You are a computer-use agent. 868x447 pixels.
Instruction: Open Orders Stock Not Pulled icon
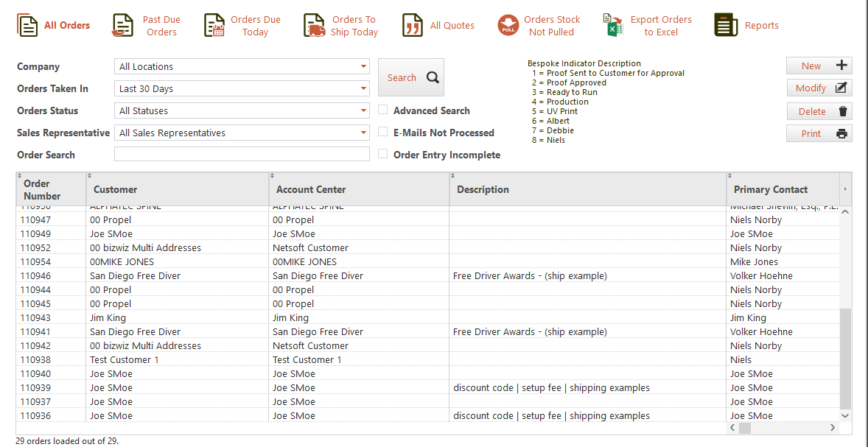click(x=508, y=26)
